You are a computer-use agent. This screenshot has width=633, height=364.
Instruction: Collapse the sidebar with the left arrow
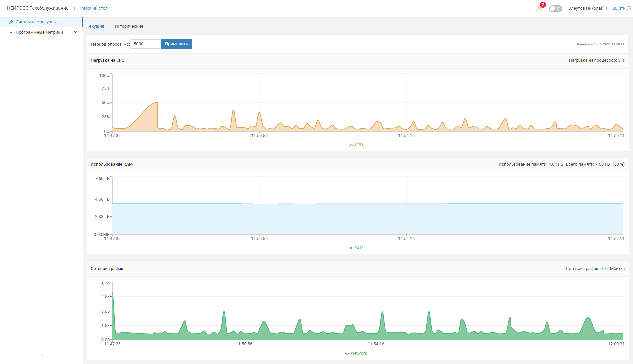[42, 355]
